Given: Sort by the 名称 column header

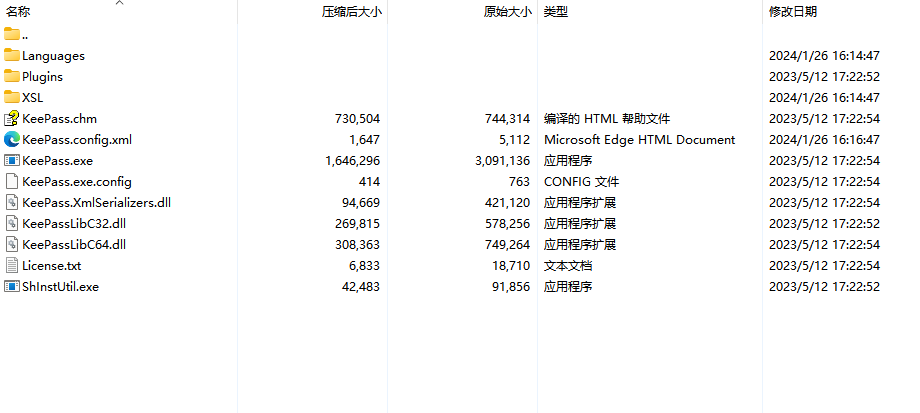Looking at the screenshot, I should coord(18,12).
